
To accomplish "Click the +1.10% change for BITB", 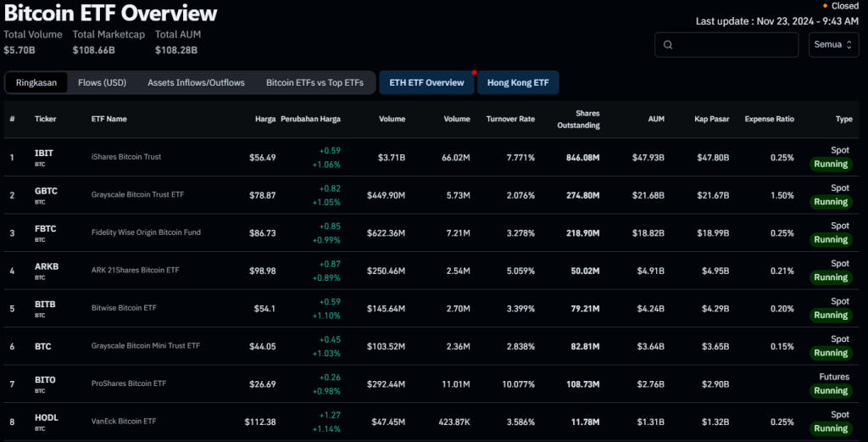I will tap(326, 316).
